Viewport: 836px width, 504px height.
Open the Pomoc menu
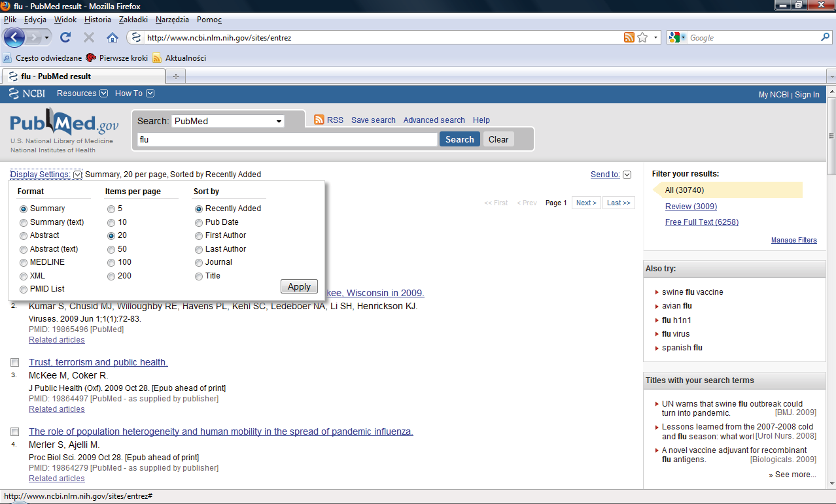click(209, 20)
